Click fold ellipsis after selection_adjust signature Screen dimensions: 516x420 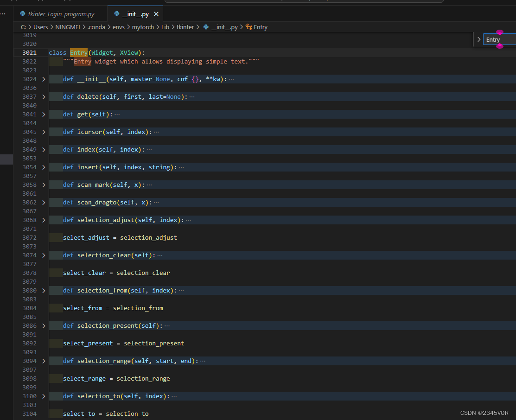point(189,220)
